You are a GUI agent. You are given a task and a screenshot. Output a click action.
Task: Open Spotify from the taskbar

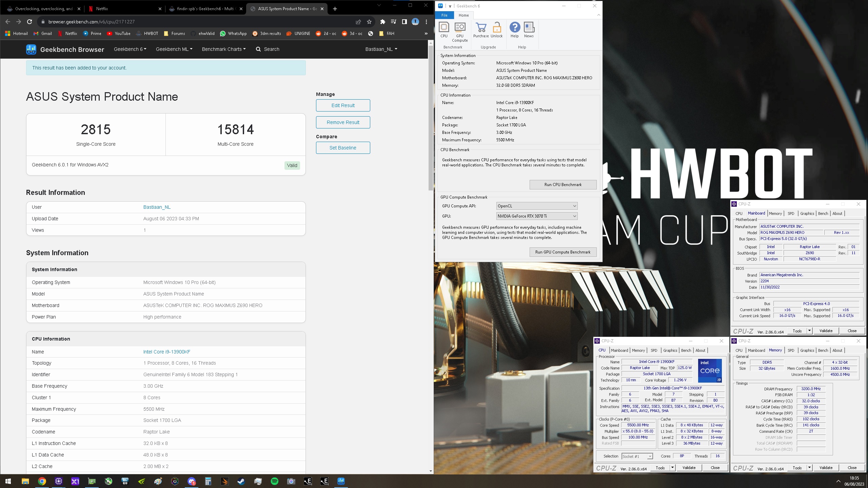[x=275, y=481]
